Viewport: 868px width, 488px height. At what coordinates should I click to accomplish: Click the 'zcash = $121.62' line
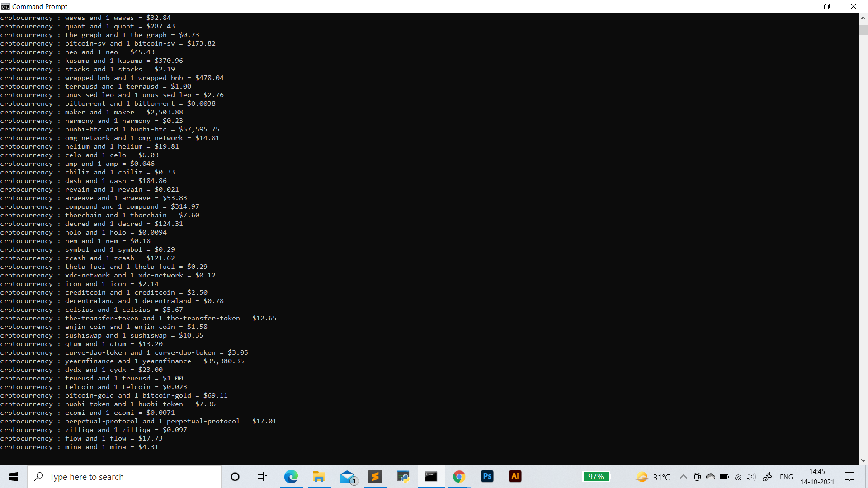(x=88, y=258)
